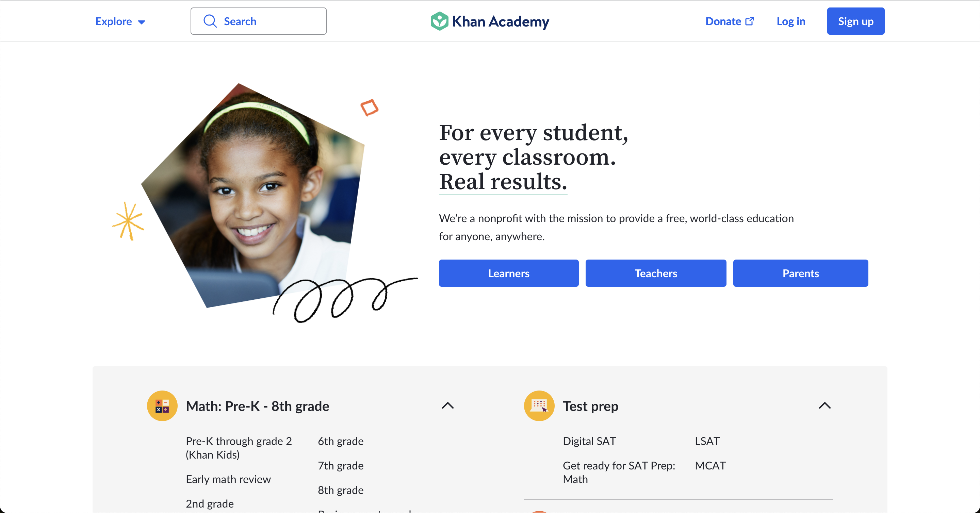
Task: Open the Early math review link
Action: (228, 479)
